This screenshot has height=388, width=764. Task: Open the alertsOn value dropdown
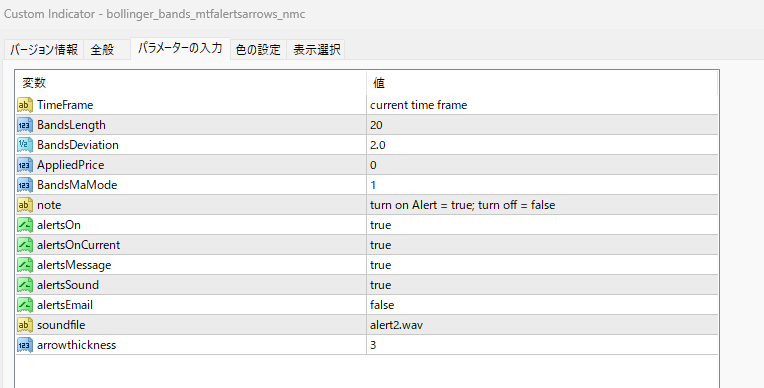[542, 225]
